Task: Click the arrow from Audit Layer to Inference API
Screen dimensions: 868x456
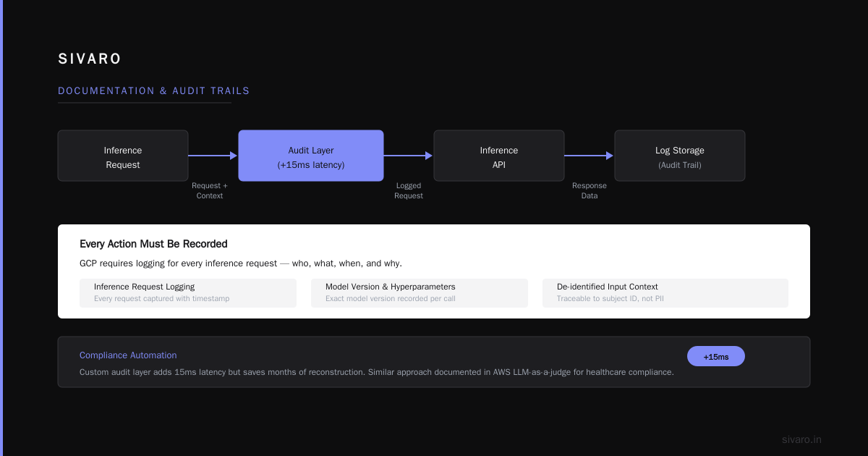Action: tap(408, 156)
